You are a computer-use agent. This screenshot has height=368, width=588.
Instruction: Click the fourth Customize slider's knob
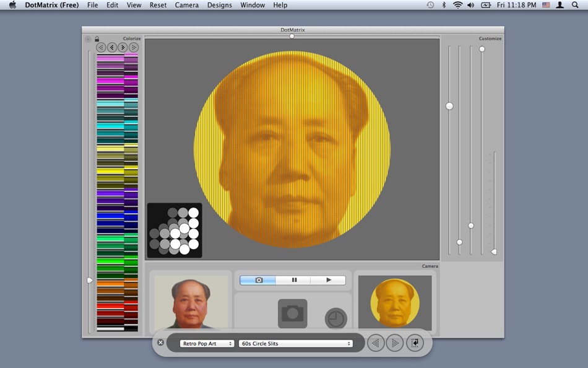click(482, 49)
